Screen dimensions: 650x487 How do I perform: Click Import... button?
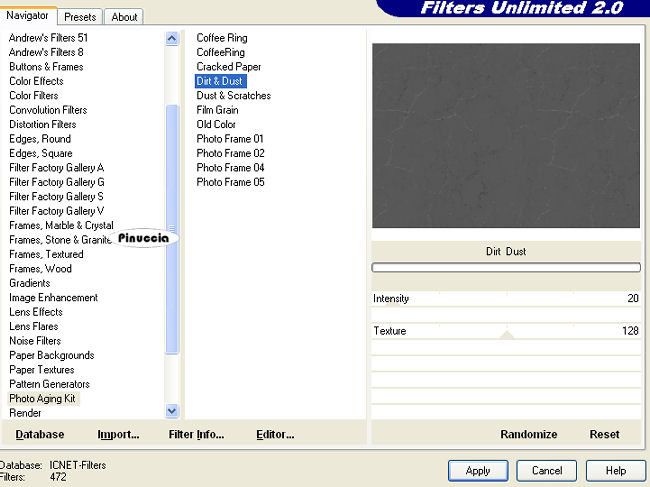coord(118,434)
